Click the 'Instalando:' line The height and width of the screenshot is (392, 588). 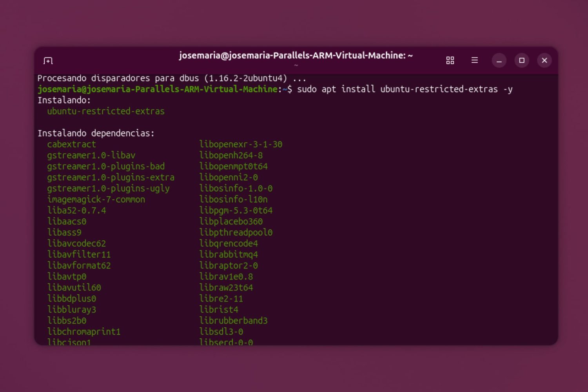64,100
